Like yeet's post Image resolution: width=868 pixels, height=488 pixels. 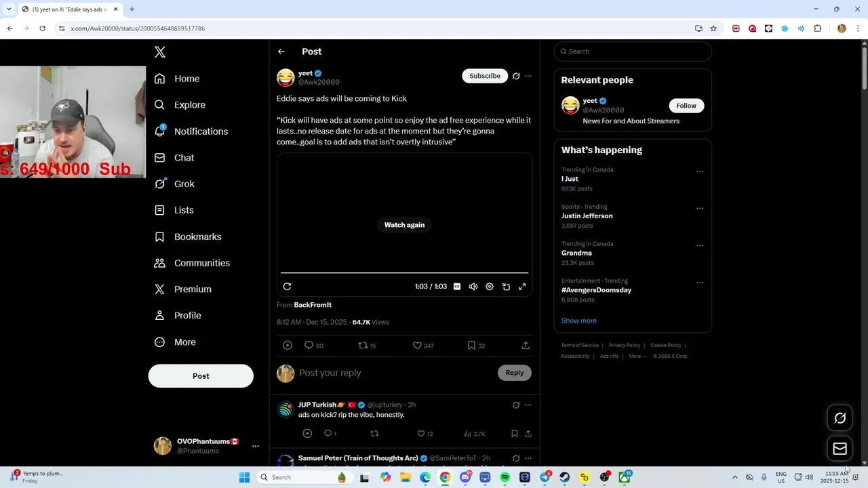click(423, 346)
